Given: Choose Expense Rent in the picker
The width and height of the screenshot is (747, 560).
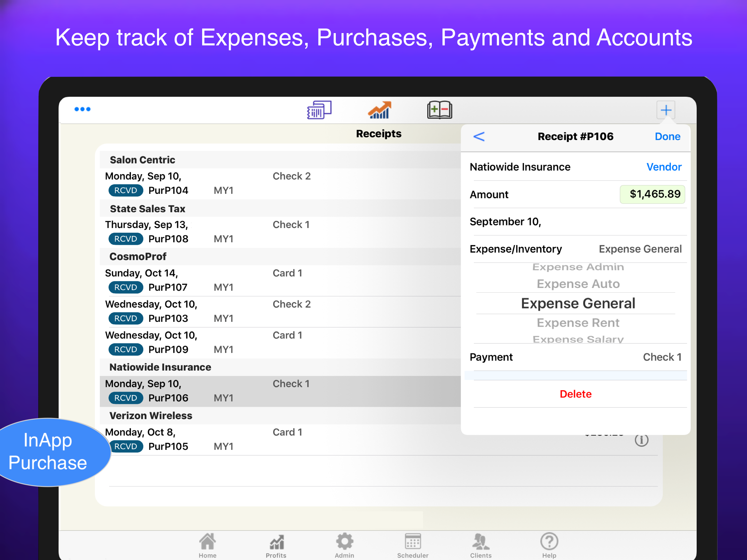Looking at the screenshot, I should point(578,323).
